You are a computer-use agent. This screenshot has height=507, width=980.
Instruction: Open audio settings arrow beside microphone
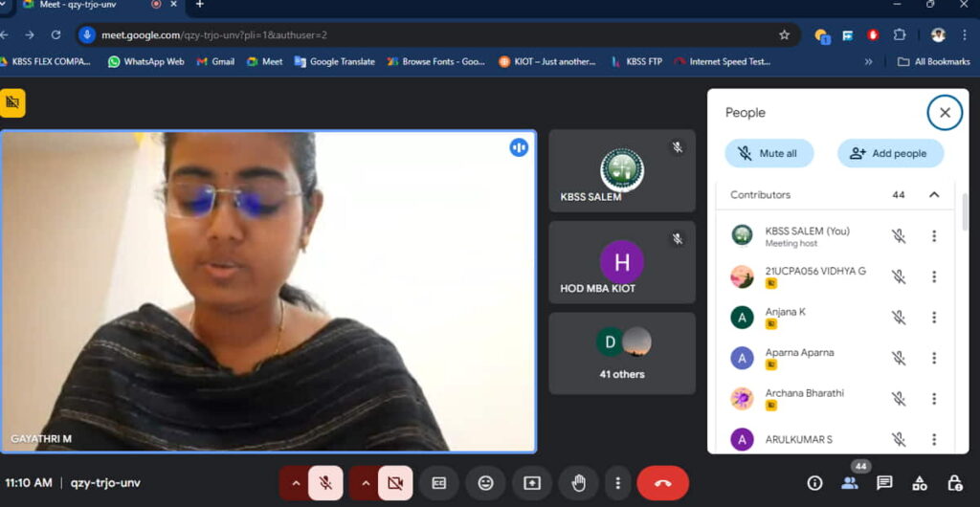[296, 483]
